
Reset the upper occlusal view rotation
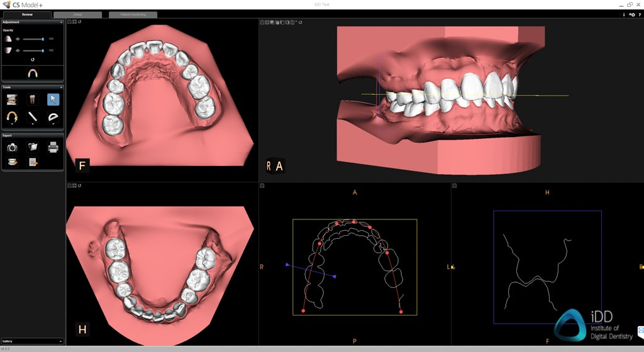click(79, 22)
